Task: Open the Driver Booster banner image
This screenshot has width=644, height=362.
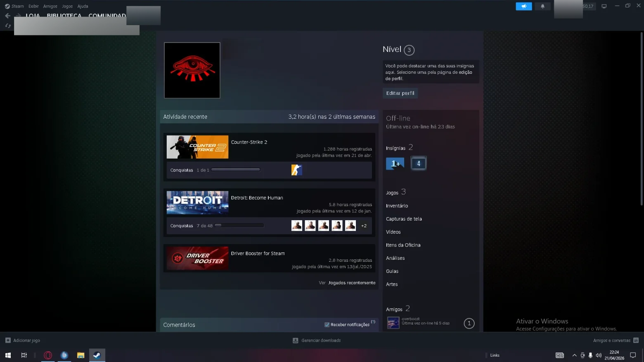Action: [197, 258]
